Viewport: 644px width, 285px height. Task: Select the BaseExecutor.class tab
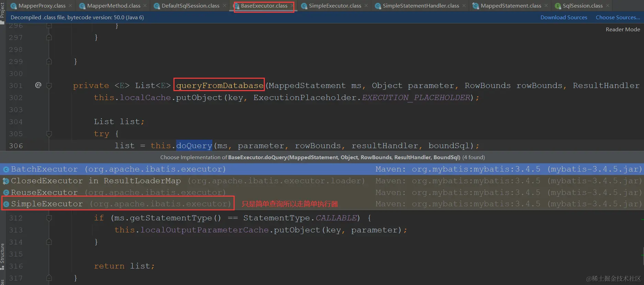coord(264,6)
